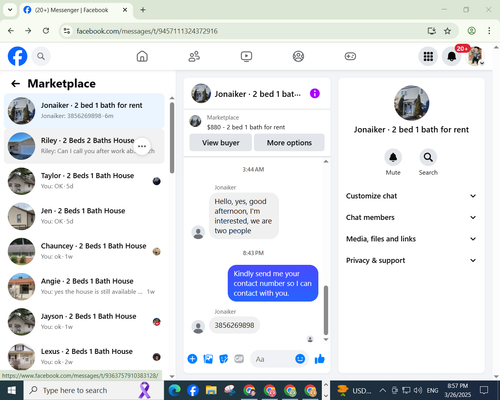
Task: Click the Windows taskbar search box
Action: click(93, 390)
